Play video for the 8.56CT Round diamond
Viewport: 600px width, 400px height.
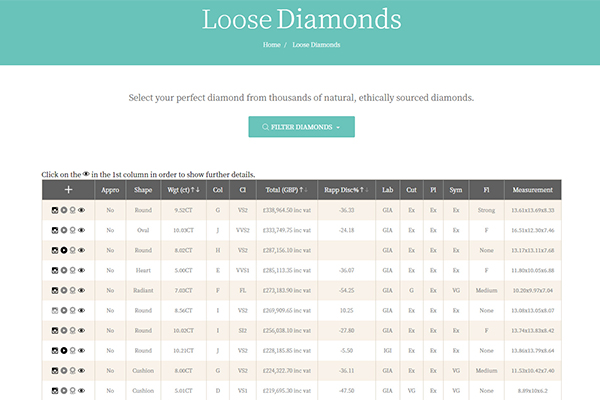point(64,310)
